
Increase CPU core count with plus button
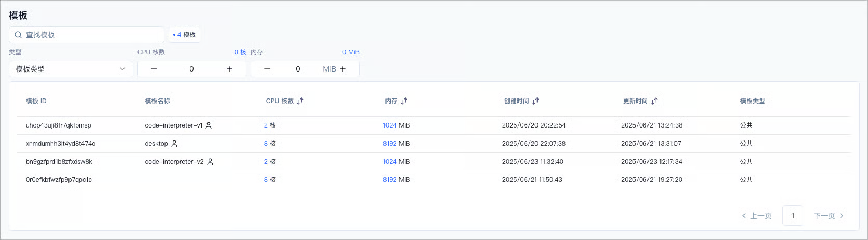(x=230, y=69)
